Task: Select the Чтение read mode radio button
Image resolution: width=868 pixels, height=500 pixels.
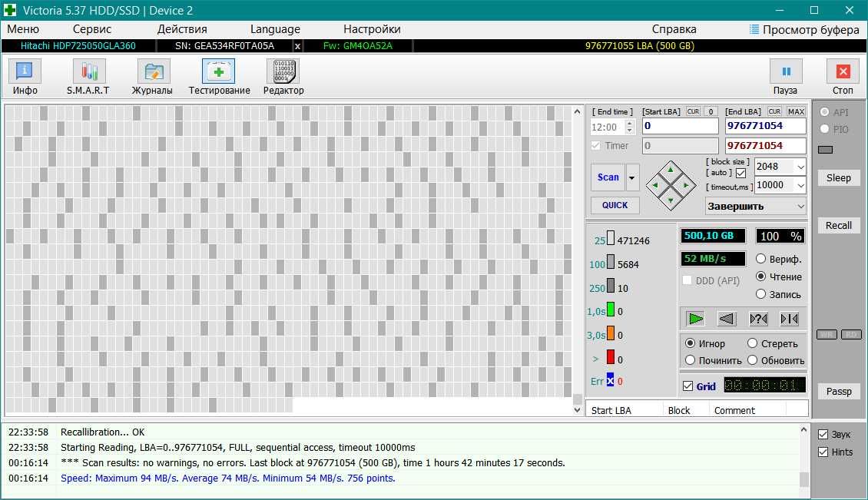Action: (761, 276)
